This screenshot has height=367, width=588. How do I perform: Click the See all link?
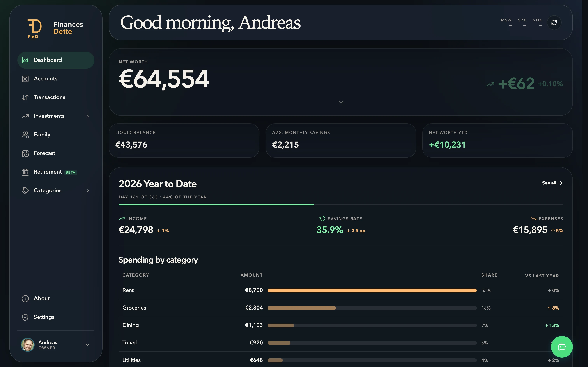(552, 183)
